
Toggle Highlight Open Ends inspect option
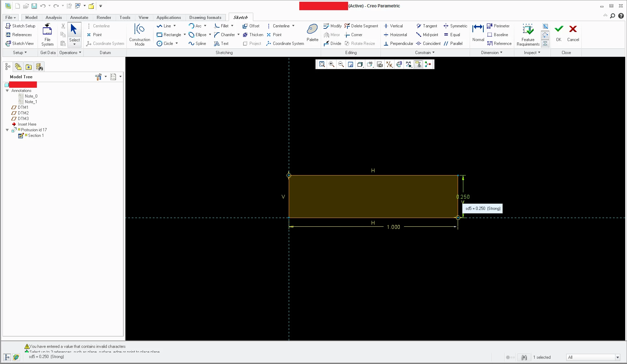[x=545, y=35]
